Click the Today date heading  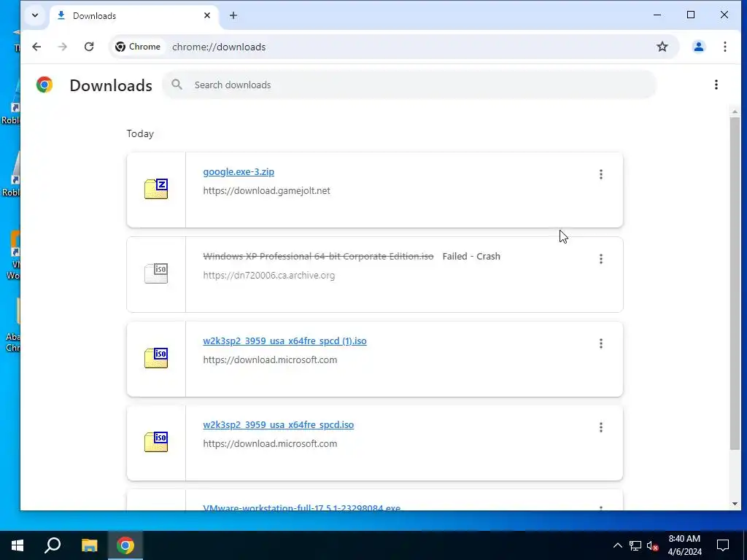pyautogui.click(x=140, y=134)
